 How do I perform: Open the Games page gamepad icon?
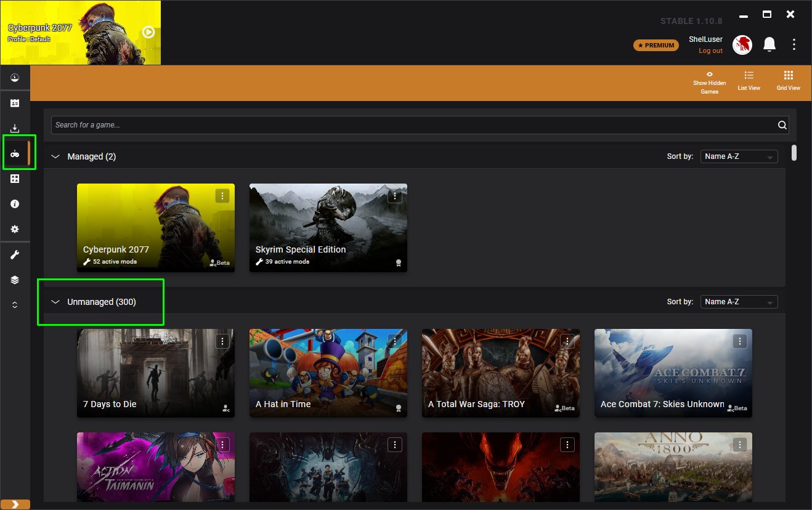point(15,153)
